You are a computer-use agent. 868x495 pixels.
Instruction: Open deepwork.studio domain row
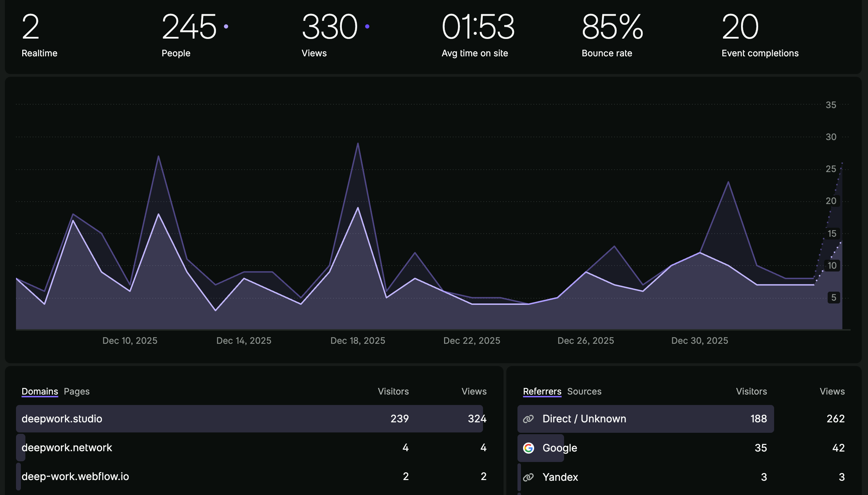point(62,419)
